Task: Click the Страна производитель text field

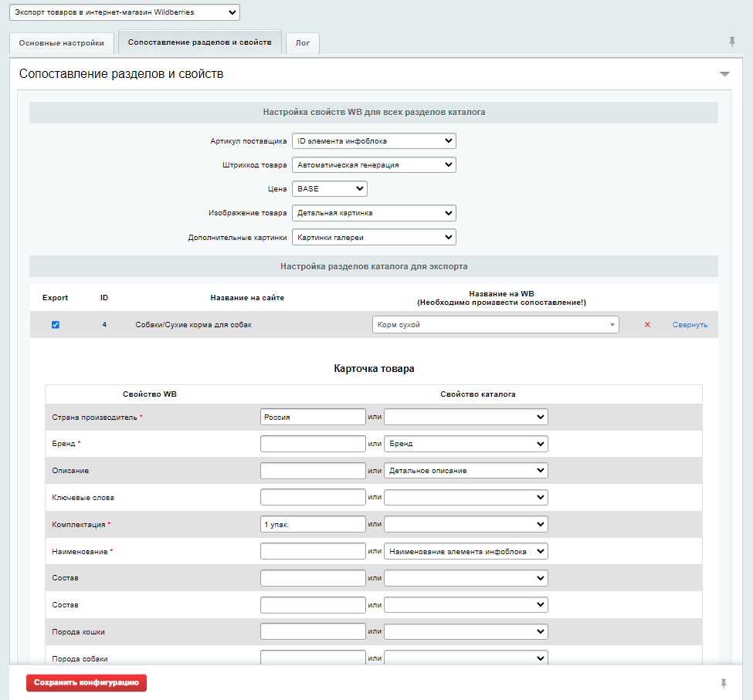Action: (313, 417)
